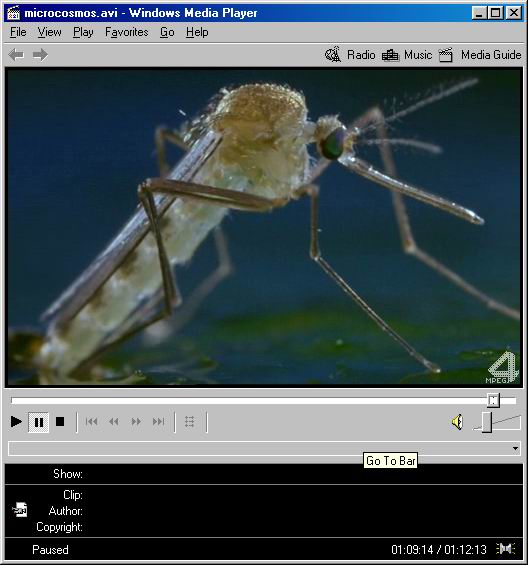
Task: Open the File menu
Action: click(x=18, y=32)
